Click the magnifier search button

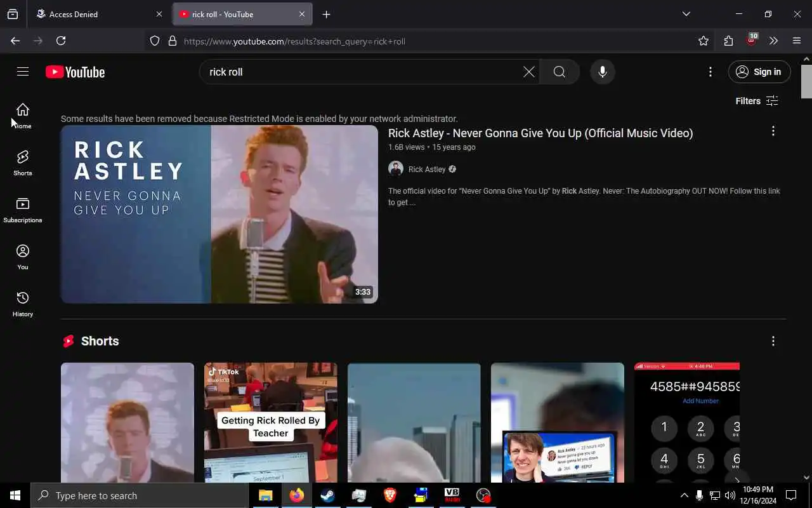(x=559, y=72)
